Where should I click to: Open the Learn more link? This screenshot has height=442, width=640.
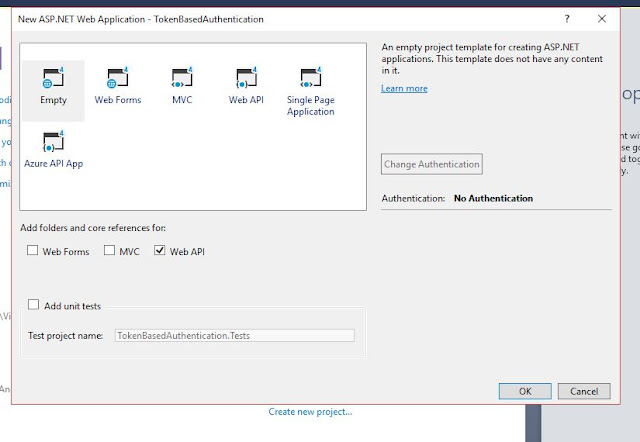tap(404, 89)
